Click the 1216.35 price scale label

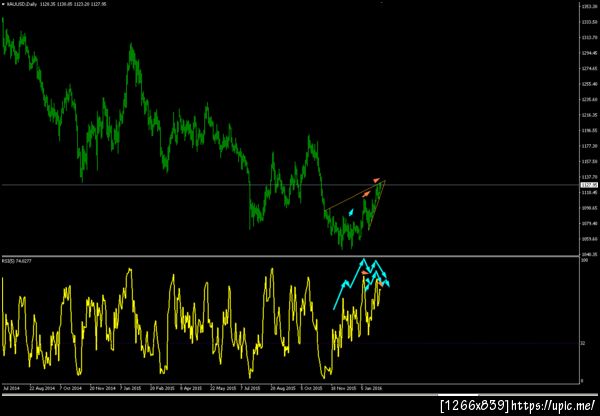590,115
